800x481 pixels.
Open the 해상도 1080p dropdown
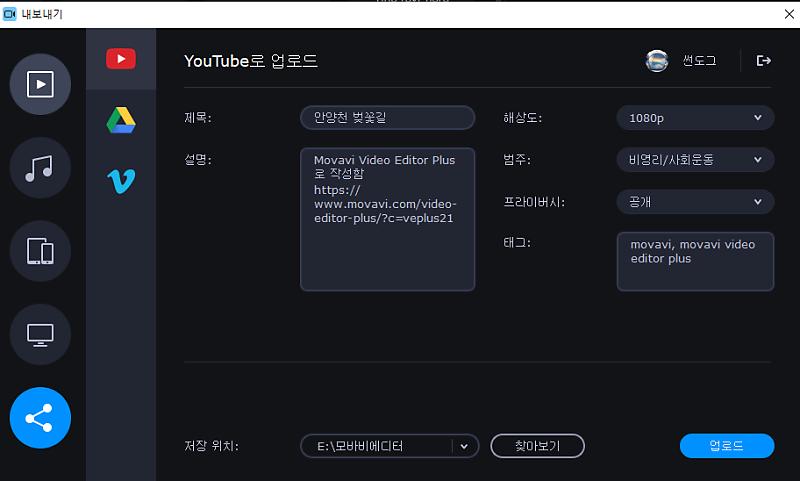pyautogui.click(x=695, y=118)
